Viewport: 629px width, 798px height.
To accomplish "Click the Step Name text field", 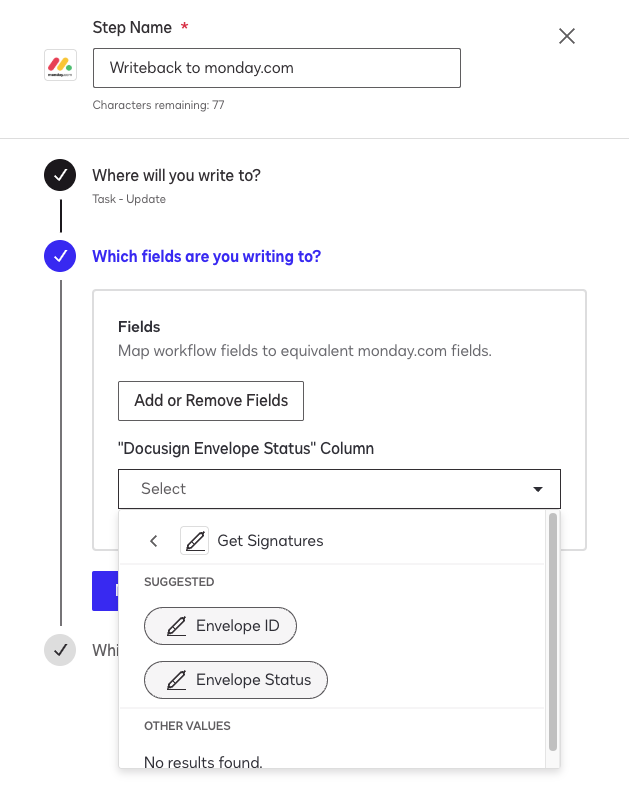I will [x=276, y=69].
